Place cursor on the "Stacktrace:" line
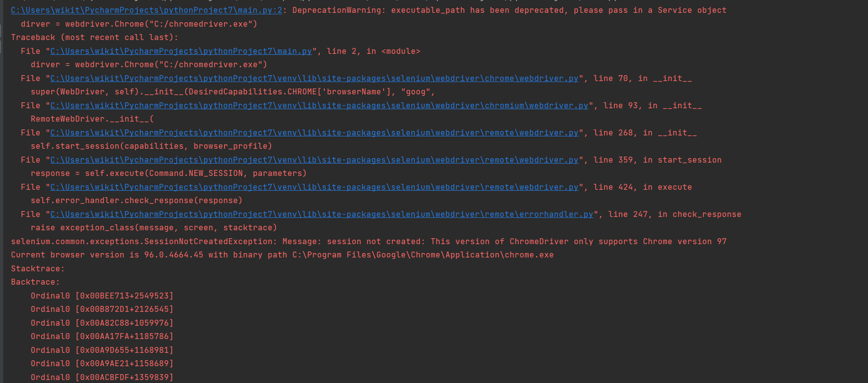868x383 pixels. [x=38, y=269]
